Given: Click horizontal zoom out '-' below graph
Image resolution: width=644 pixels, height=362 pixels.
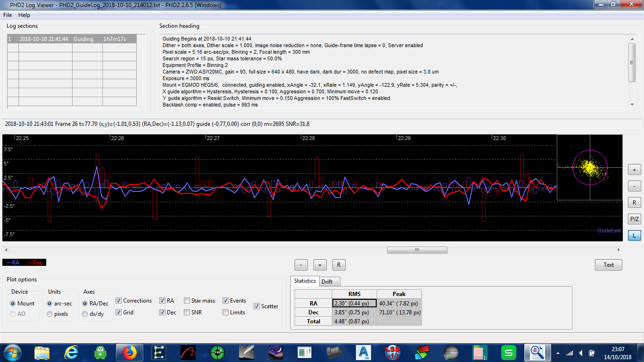Looking at the screenshot, I should [x=301, y=265].
